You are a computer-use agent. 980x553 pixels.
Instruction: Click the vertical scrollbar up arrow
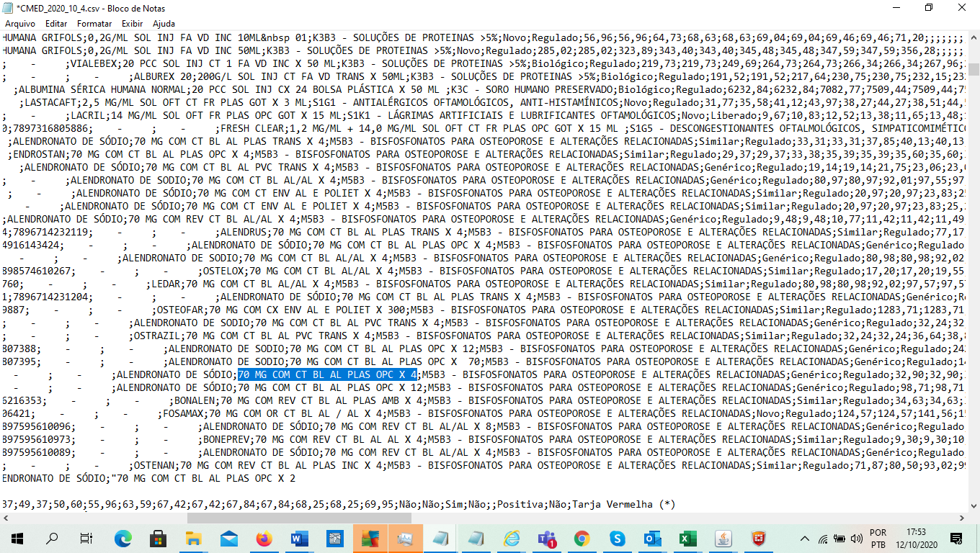point(974,37)
